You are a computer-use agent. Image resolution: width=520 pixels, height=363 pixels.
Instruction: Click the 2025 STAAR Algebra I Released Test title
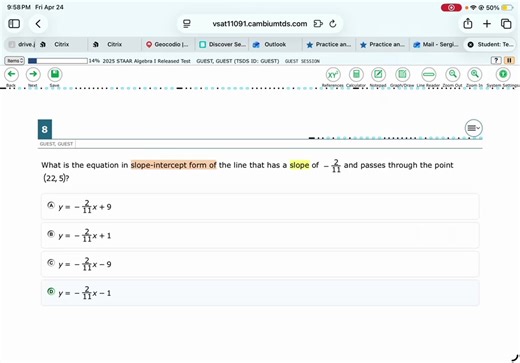coord(147,61)
